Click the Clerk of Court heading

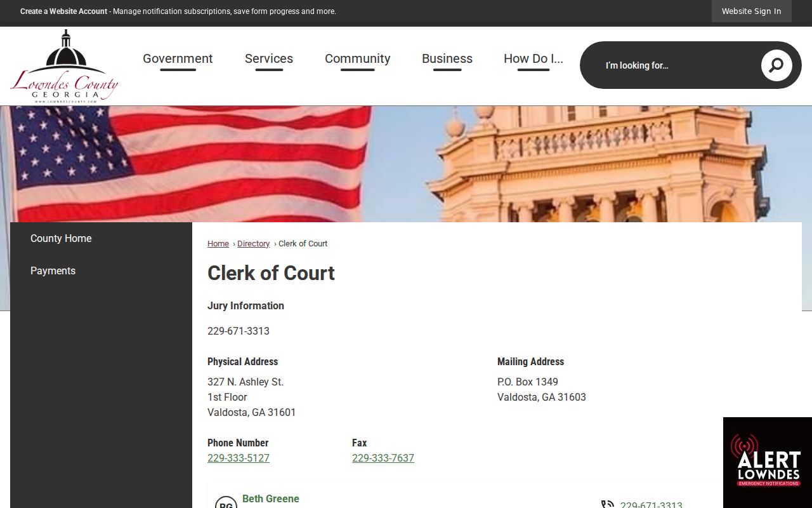tap(271, 273)
